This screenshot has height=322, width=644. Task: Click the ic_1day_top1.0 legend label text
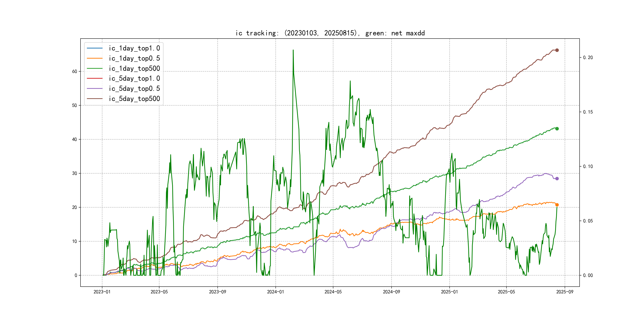134,48
